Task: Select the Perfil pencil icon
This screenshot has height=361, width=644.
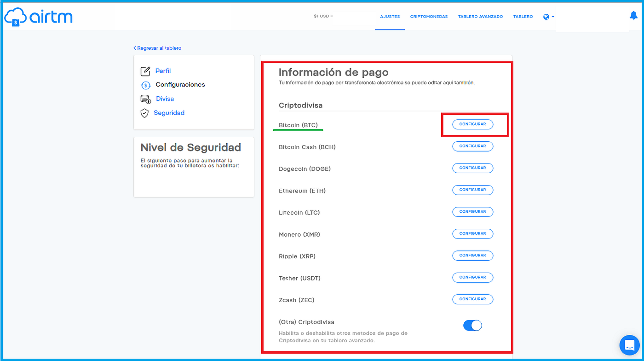Action: click(145, 70)
